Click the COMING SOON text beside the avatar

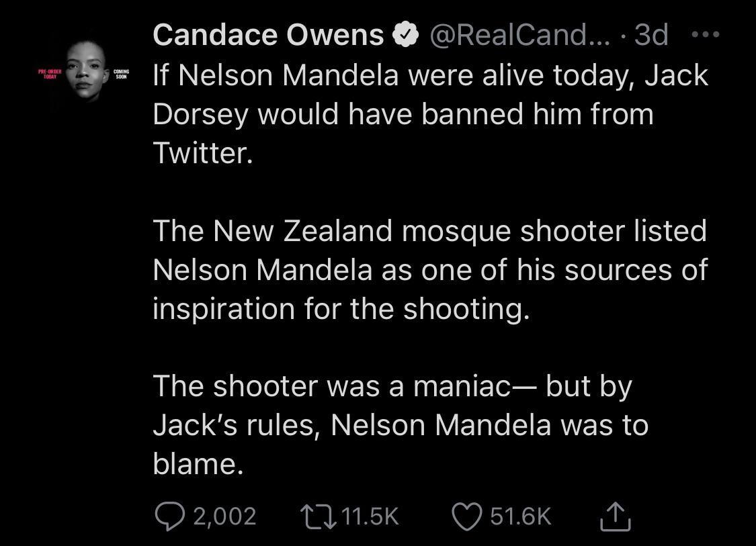coord(121,73)
